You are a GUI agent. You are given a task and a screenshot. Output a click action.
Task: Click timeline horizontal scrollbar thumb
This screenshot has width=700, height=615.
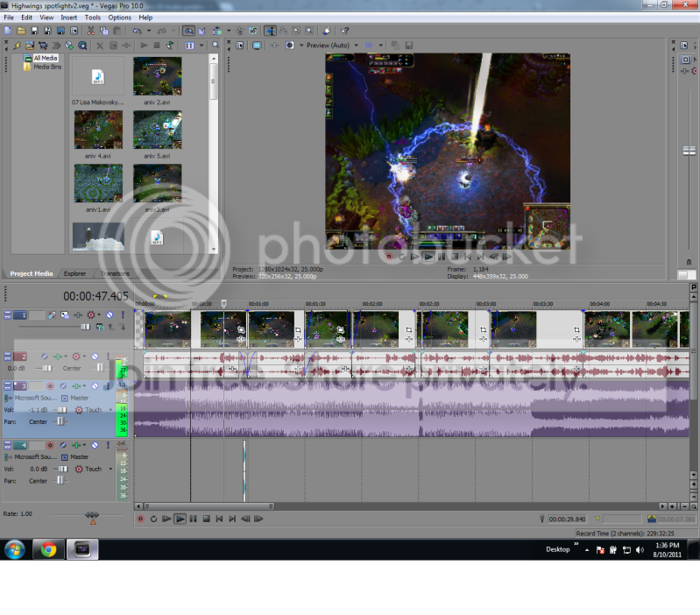coord(209,506)
